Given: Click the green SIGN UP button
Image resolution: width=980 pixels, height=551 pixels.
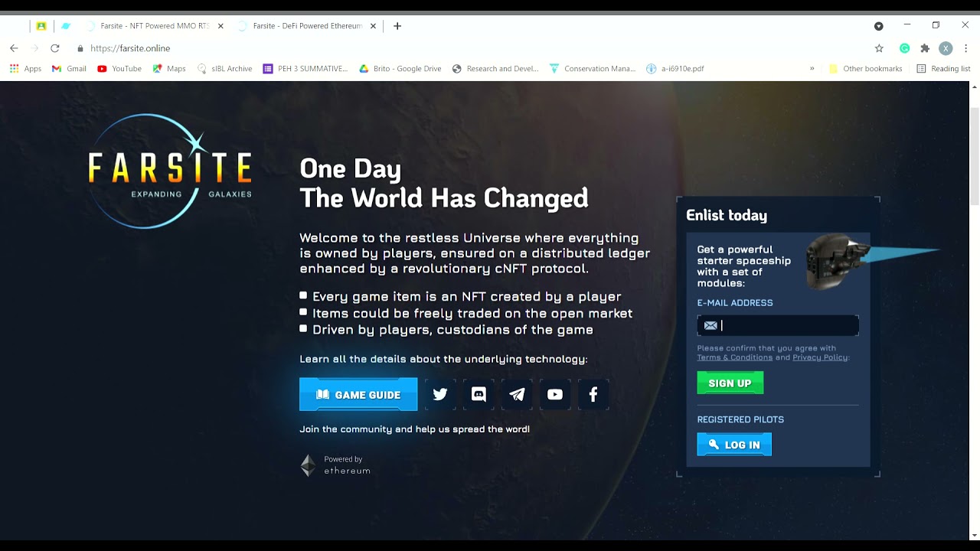Looking at the screenshot, I should click(x=730, y=383).
